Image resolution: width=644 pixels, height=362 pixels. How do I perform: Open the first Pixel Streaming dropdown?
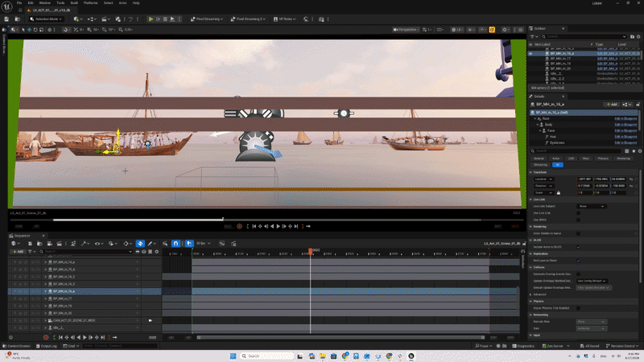click(x=207, y=19)
